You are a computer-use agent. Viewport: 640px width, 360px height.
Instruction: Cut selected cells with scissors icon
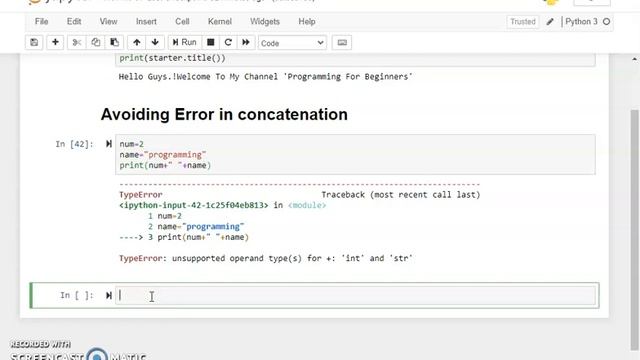[x=77, y=42]
